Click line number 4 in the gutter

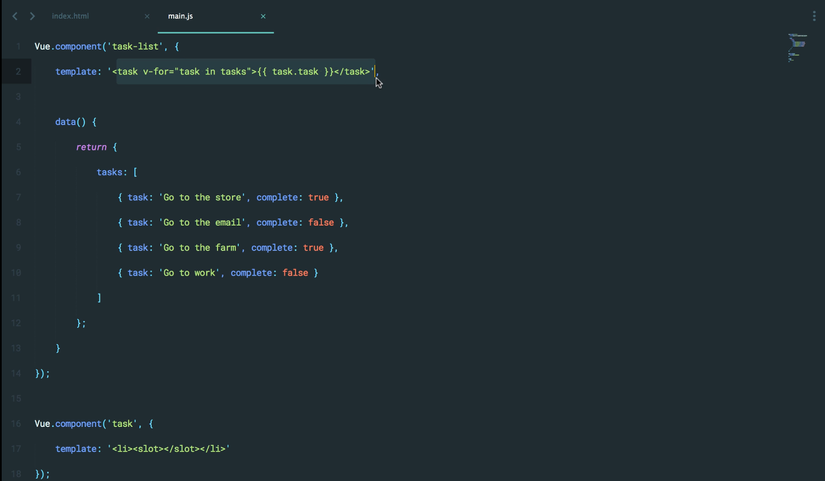[x=18, y=122]
